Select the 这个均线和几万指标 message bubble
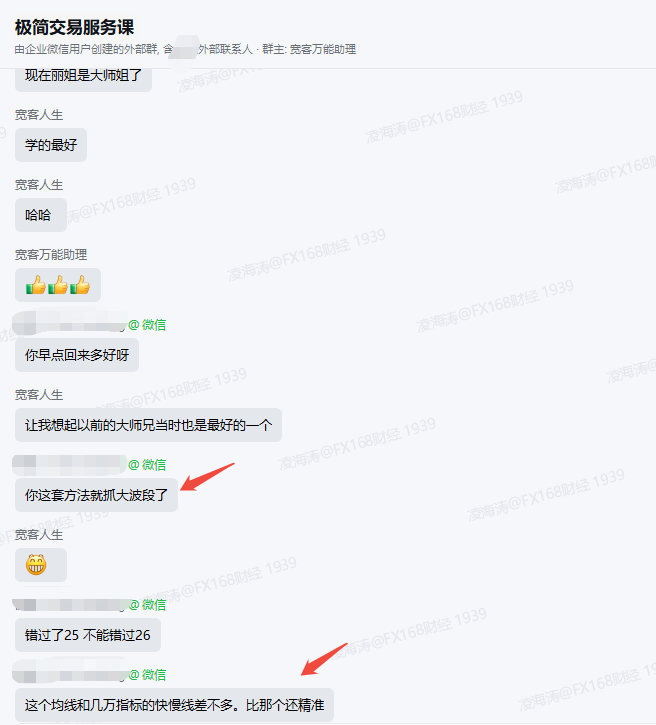656x725 pixels. [174, 705]
